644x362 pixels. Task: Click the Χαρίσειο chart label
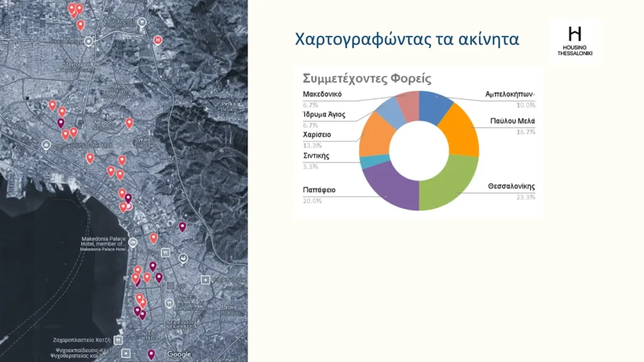click(x=317, y=134)
